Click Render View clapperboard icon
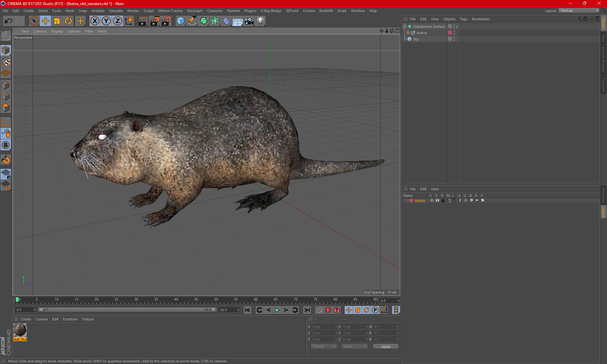 point(143,21)
